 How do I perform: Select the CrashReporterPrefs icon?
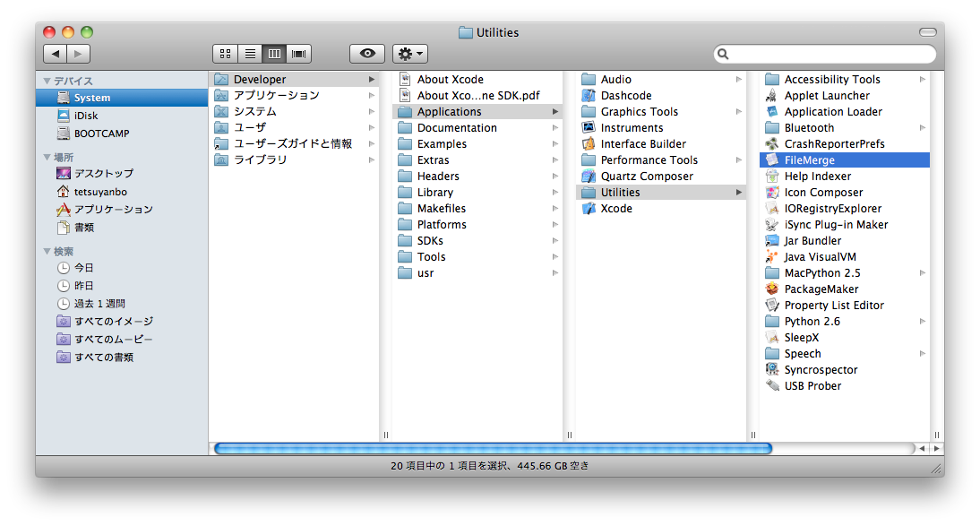pos(772,144)
